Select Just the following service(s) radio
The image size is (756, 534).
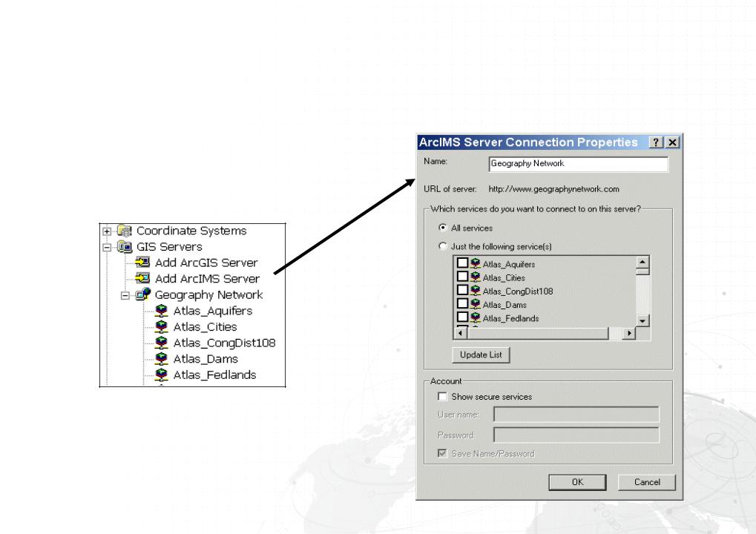(443, 246)
